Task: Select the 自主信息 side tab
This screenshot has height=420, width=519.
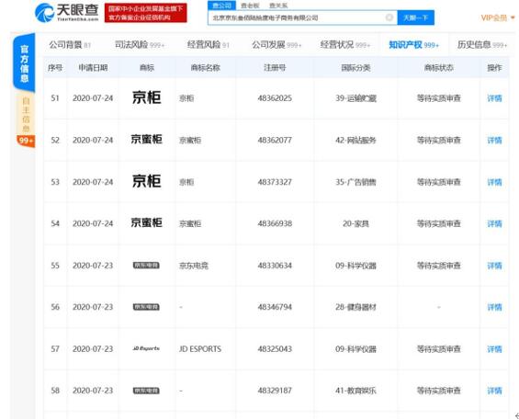Action: point(26,114)
